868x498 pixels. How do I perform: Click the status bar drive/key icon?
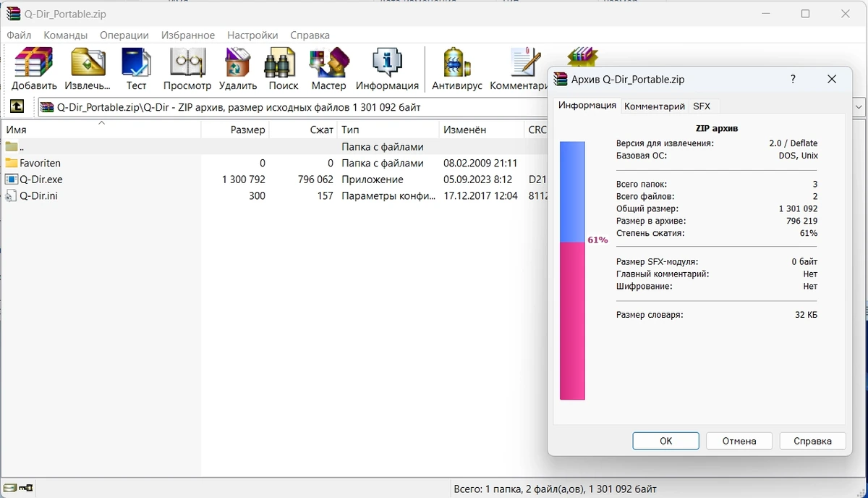(x=18, y=488)
